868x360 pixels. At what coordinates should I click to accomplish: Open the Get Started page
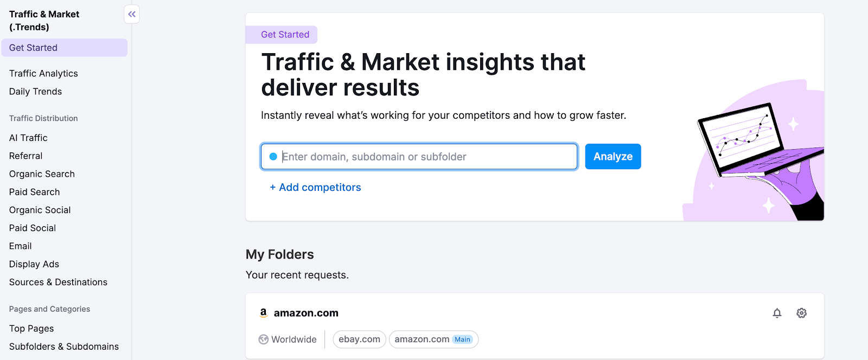click(x=33, y=48)
